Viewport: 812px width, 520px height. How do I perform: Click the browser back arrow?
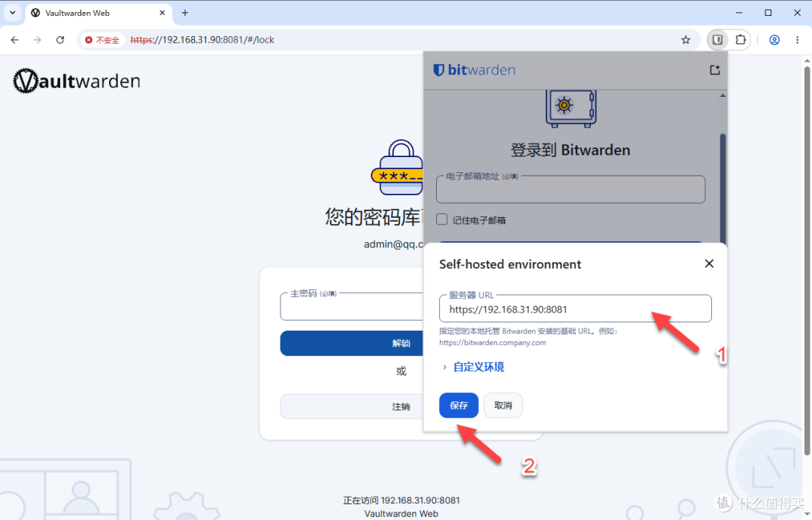pyautogui.click(x=14, y=40)
